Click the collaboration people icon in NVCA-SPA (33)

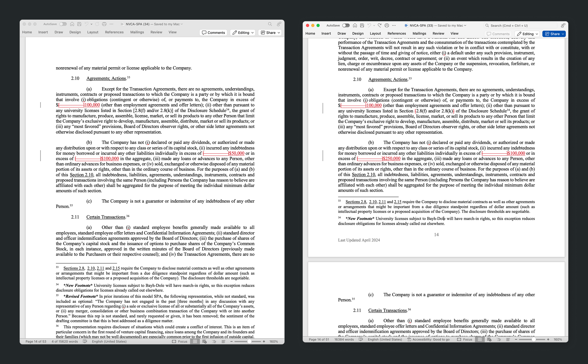tap(563, 26)
